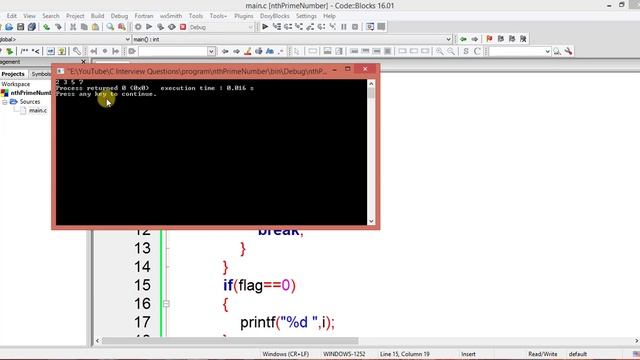
Task: Open the Help menu
Action: point(329,16)
